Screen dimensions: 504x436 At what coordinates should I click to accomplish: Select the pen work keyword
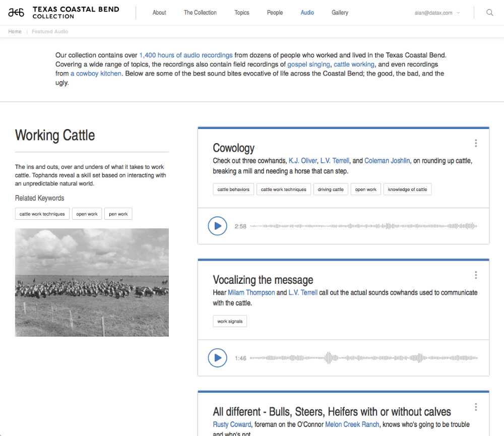click(118, 214)
